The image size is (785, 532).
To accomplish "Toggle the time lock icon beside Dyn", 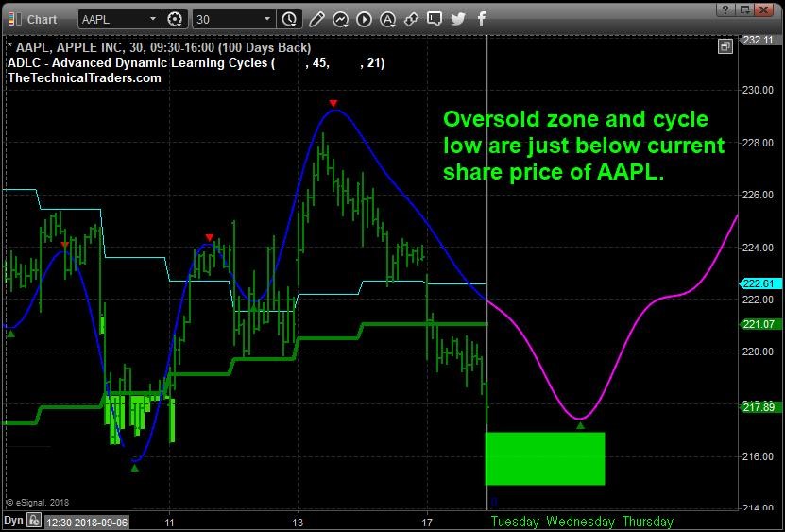I will (34, 521).
